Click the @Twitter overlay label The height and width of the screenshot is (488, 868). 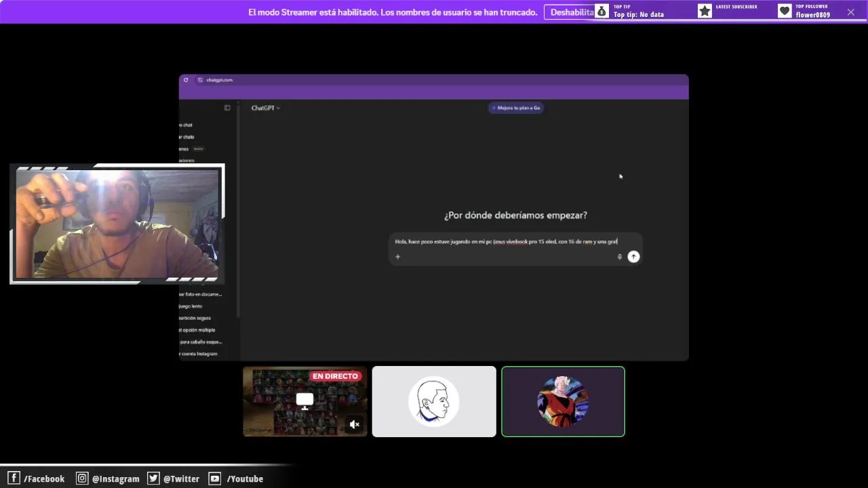click(x=181, y=479)
